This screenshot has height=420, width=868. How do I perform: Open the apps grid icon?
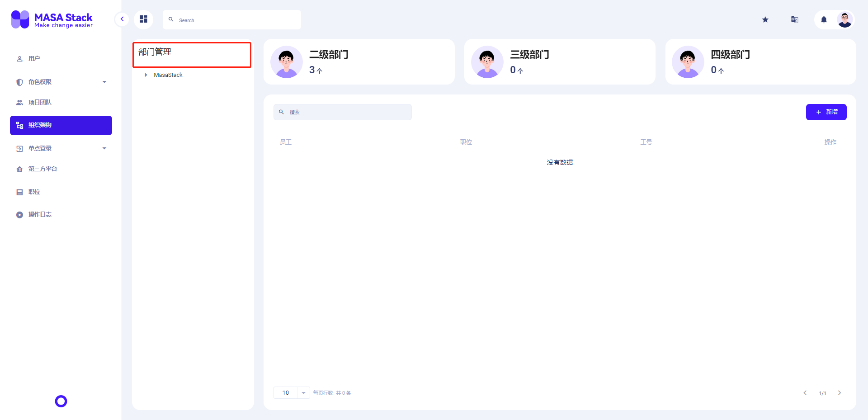click(143, 19)
